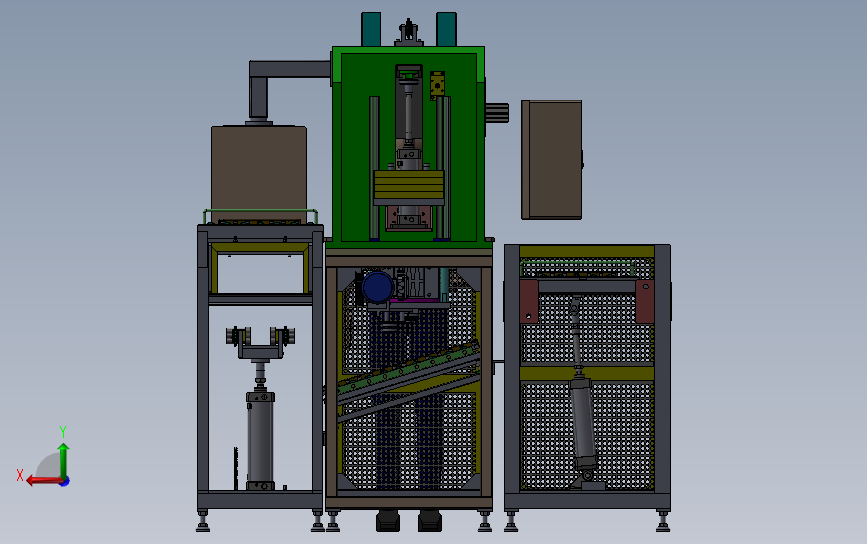Select the left teal cylinder atop the press
This screenshot has width=867, height=544.
click(371, 29)
